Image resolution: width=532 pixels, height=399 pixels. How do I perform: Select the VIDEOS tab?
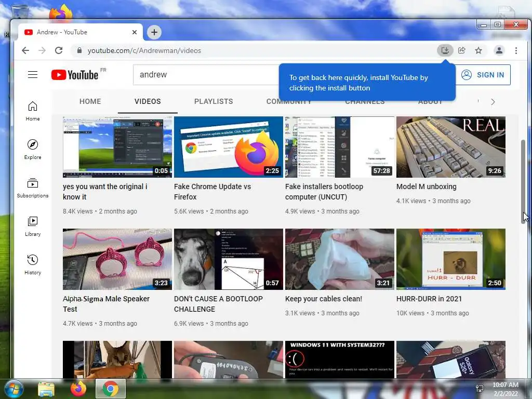pyautogui.click(x=148, y=101)
